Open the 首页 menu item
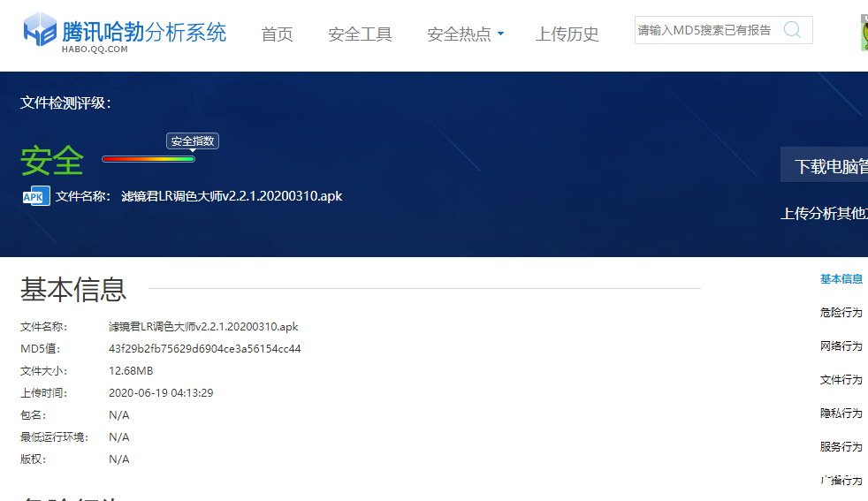This screenshot has height=501, width=868. (277, 34)
